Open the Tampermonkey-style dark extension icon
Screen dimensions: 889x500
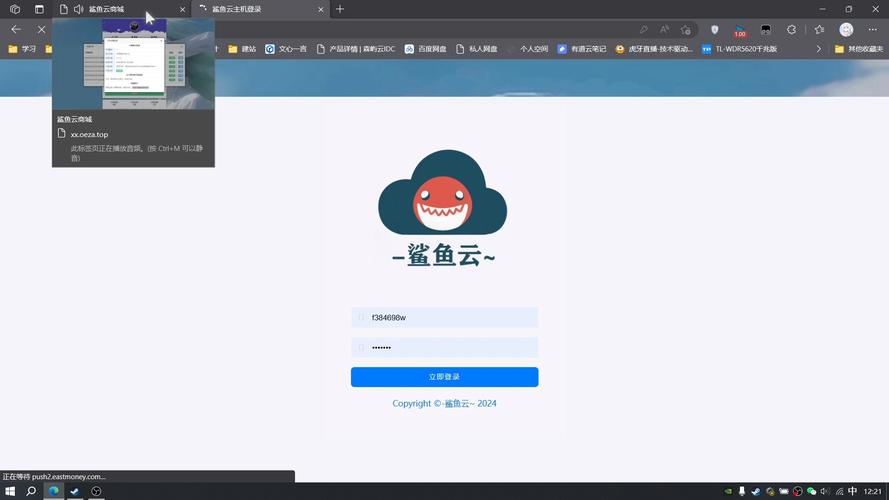click(x=765, y=29)
